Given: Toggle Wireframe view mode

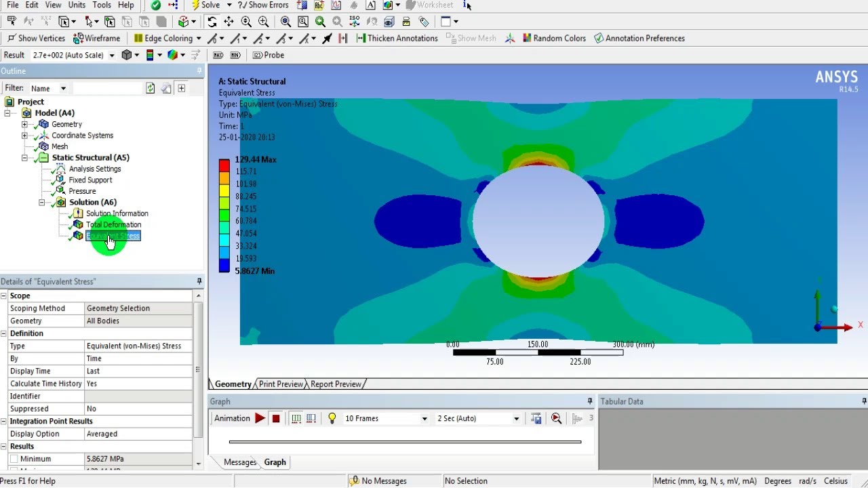Looking at the screenshot, I should coord(96,39).
